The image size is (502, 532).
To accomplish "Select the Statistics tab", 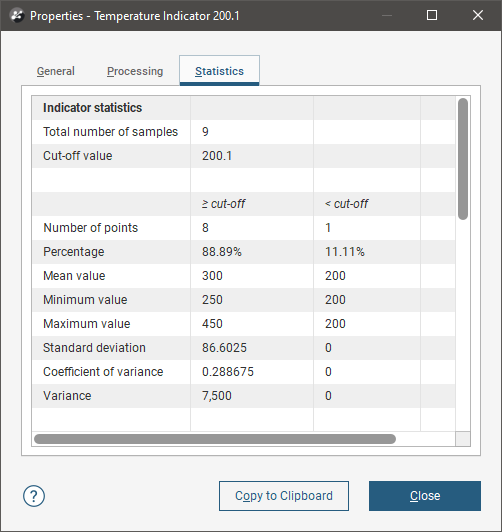I will tap(219, 71).
